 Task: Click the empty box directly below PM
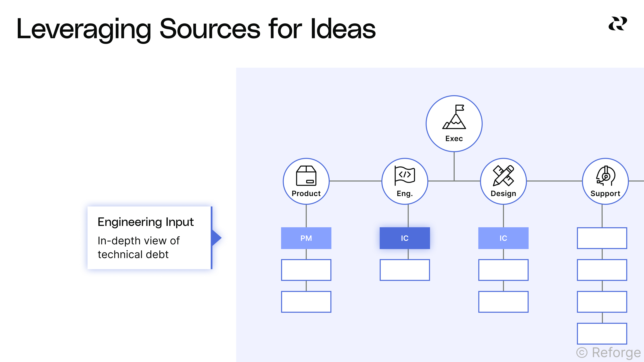pyautogui.click(x=306, y=270)
